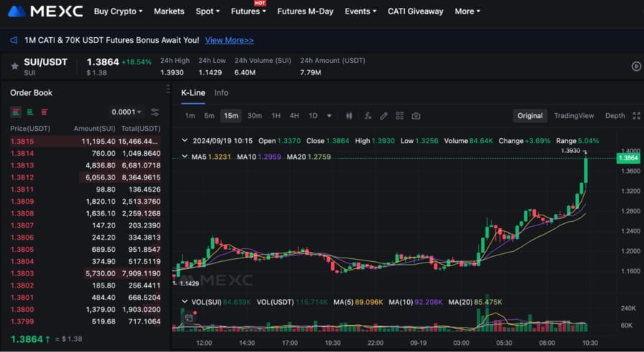Click the announcement megaphone icon
The image size is (644, 352).
[x=14, y=40]
